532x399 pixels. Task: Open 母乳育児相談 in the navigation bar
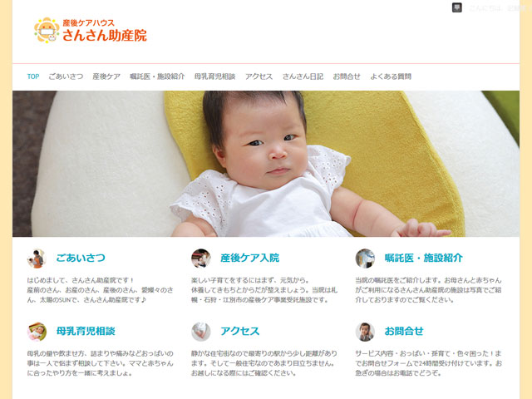[x=215, y=76]
